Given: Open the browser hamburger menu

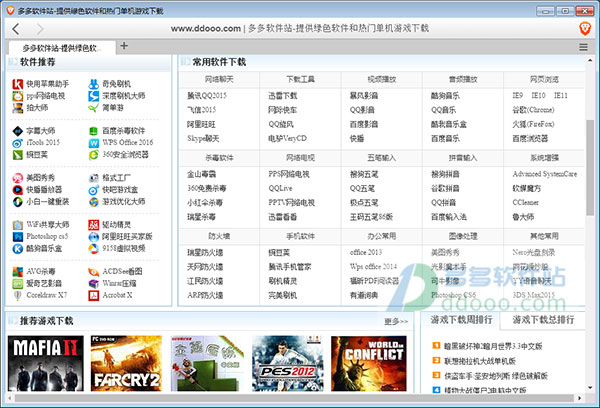Looking at the screenshot, I should point(583,47).
